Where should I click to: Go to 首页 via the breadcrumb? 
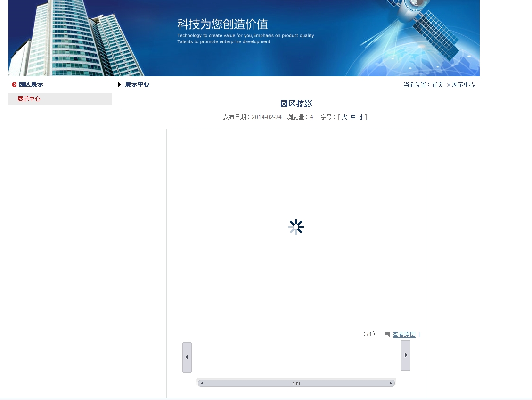[437, 85]
